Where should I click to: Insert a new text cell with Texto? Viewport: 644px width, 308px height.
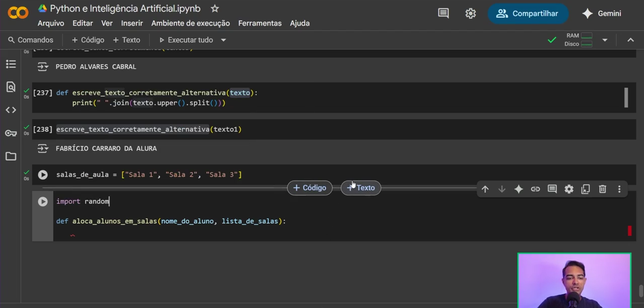(x=127, y=40)
